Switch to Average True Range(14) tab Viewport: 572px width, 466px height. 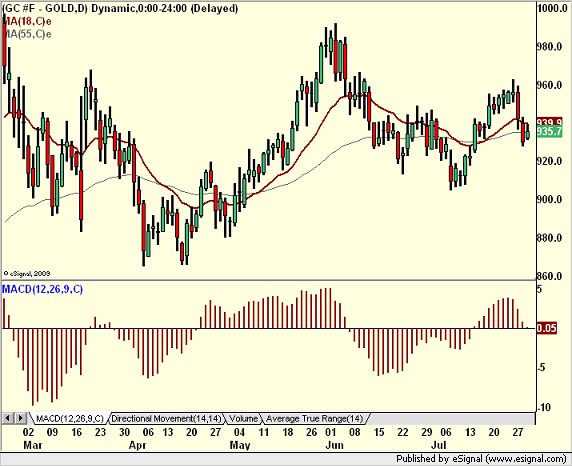click(x=314, y=419)
